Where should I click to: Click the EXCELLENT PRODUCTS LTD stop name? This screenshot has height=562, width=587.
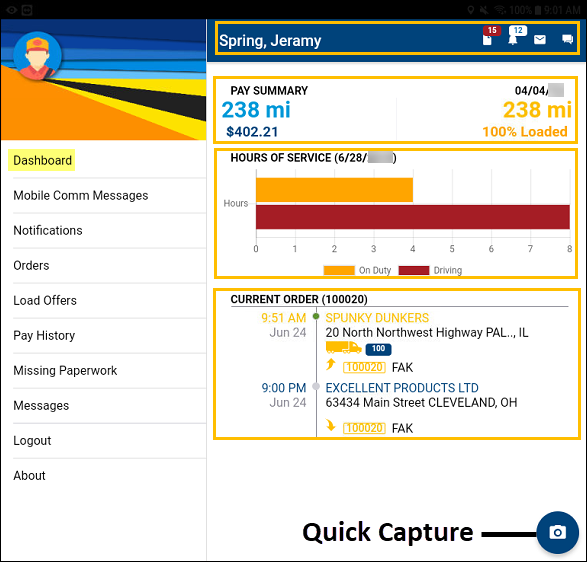point(402,388)
